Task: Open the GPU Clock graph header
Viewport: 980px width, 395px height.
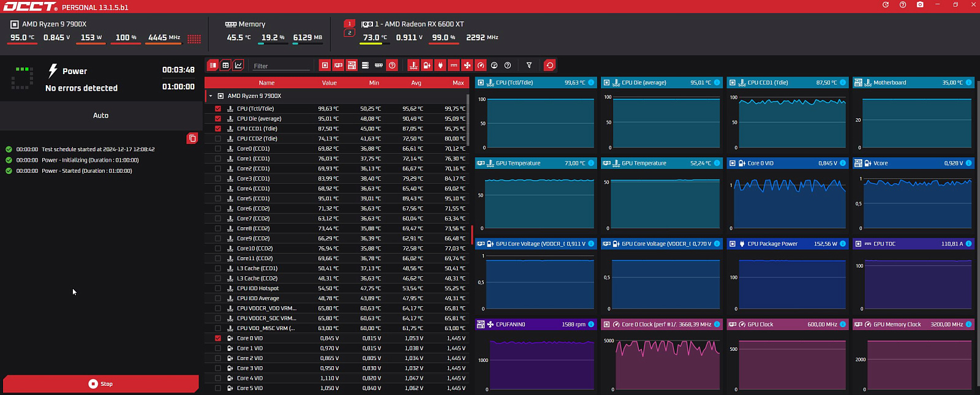Action: pos(788,325)
